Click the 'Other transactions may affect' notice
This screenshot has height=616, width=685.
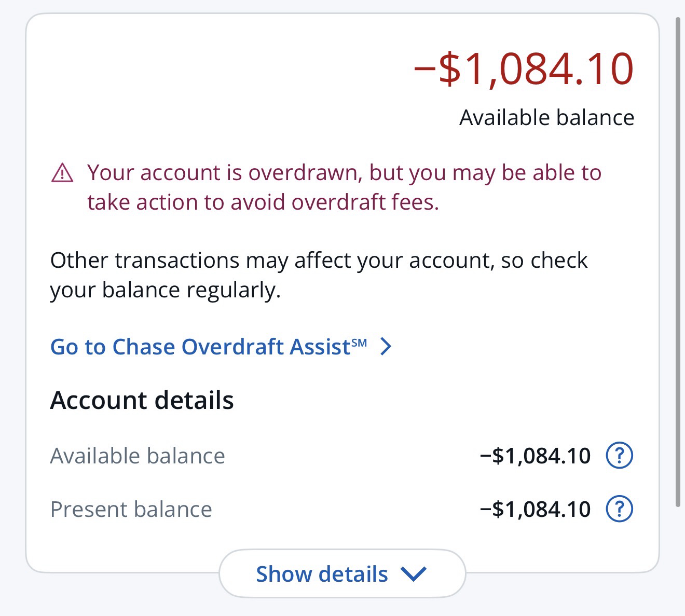(319, 261)
